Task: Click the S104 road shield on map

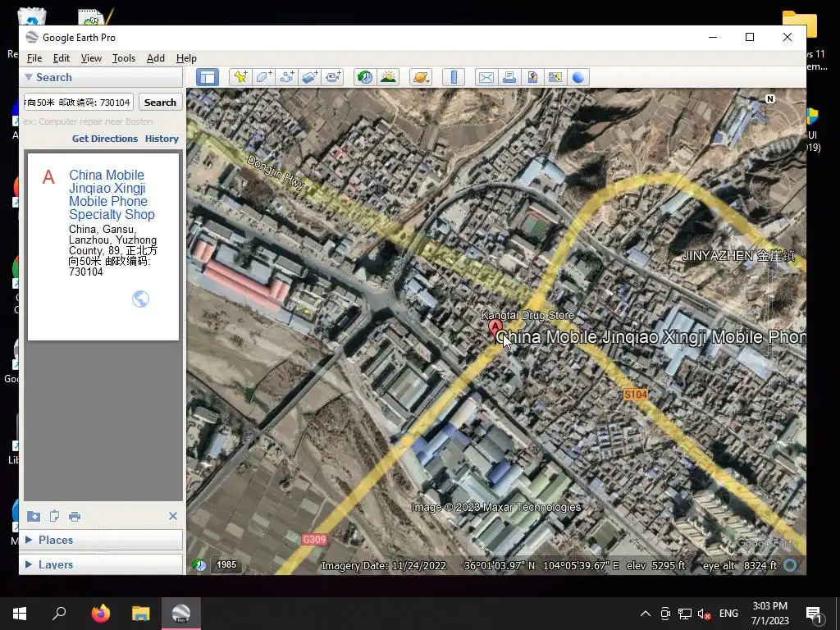Action: 636,395
